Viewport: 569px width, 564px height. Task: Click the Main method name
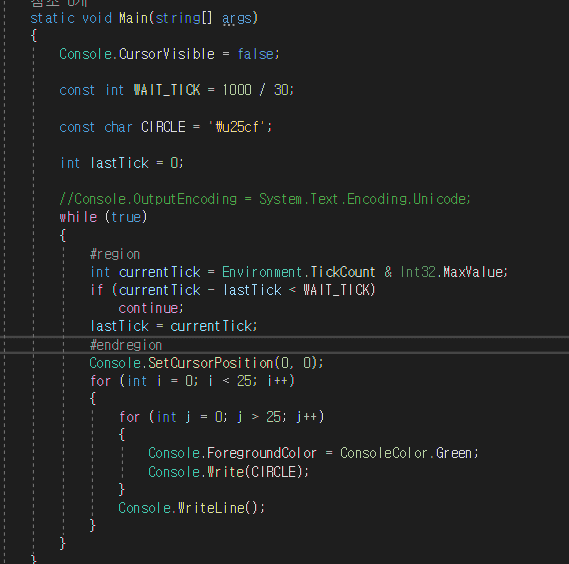tap(133, 18)
